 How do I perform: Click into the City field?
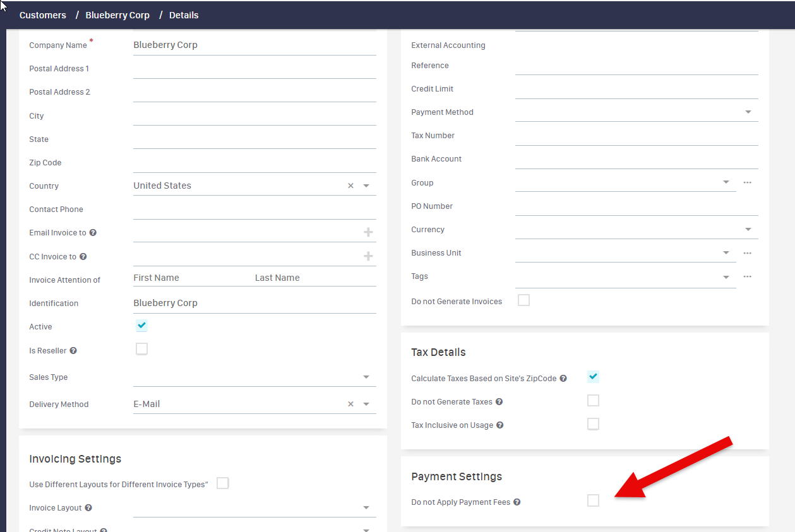[x=254, y=115]
